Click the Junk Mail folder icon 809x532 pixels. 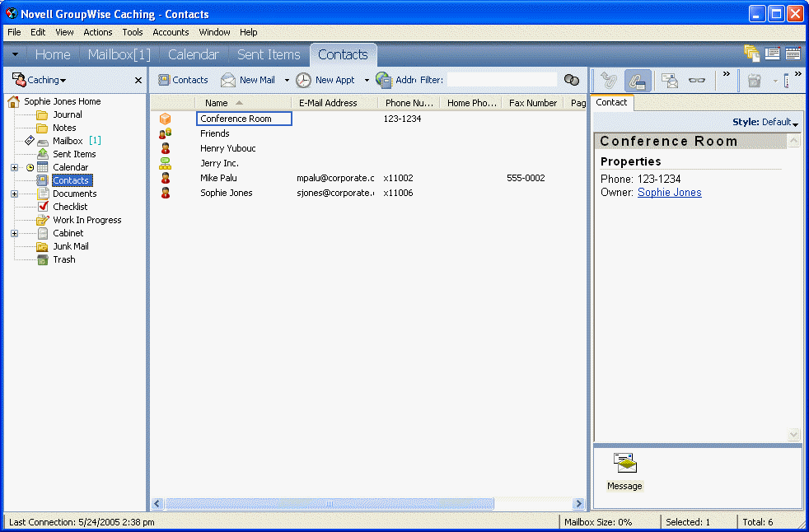coord(43,247)
